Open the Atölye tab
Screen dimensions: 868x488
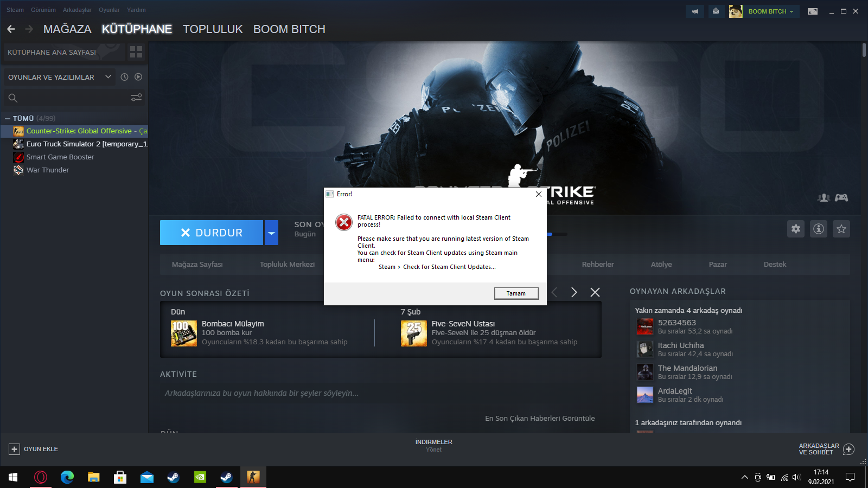[x=661, y=265]
